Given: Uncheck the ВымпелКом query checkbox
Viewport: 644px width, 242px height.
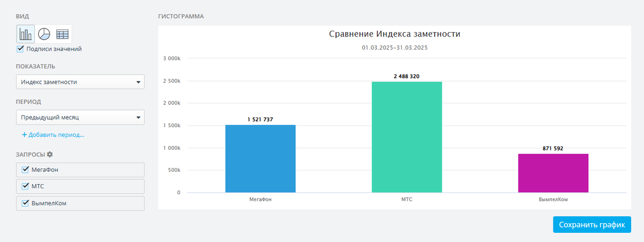Looking at the screenshot, I should coord(25,203).
